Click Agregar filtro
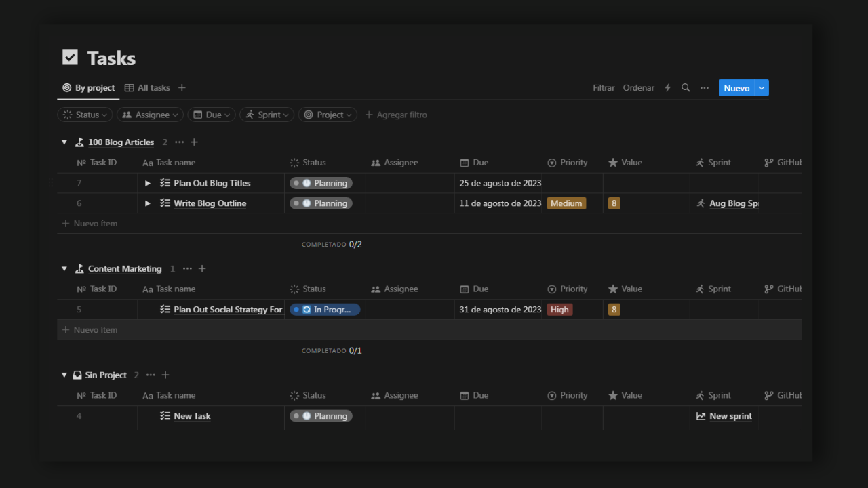Screen dimensions: 868x488 coord(397,115)
